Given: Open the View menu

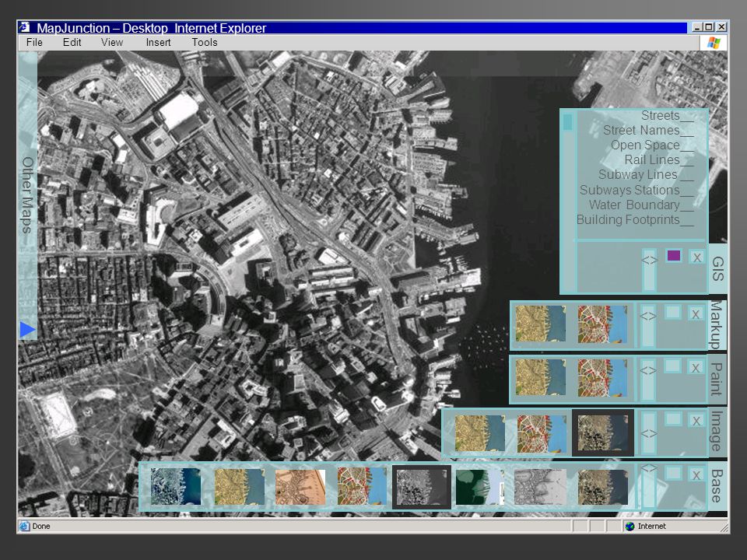Looking at the screenshot, I should coord(112,42).
